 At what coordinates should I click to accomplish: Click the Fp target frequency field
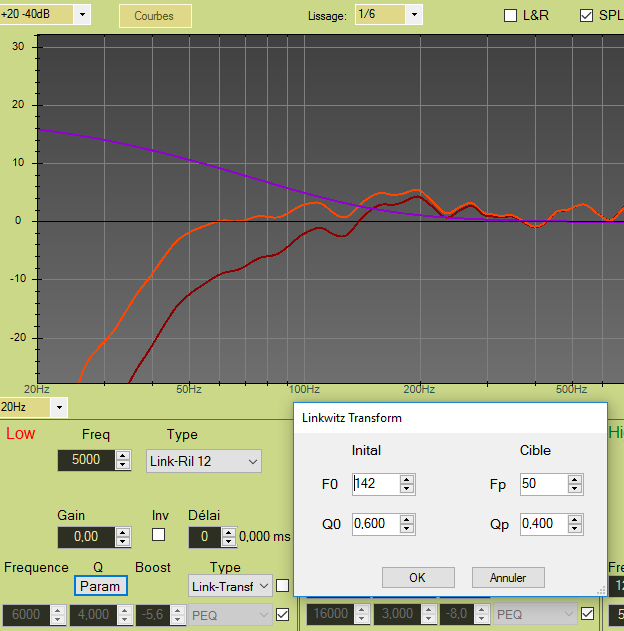[x=543, y=484]
